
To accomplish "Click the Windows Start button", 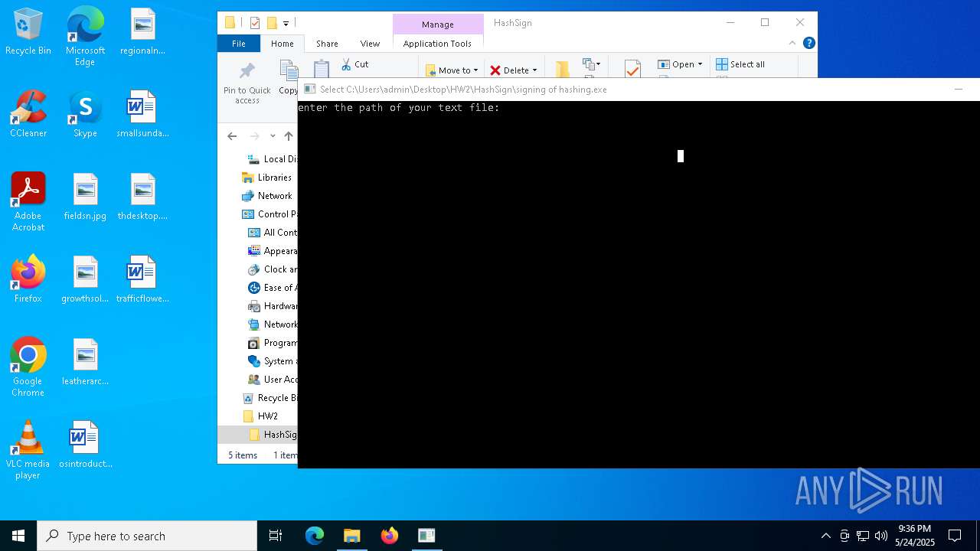I will pyautogui.click(x=18, y=536).
